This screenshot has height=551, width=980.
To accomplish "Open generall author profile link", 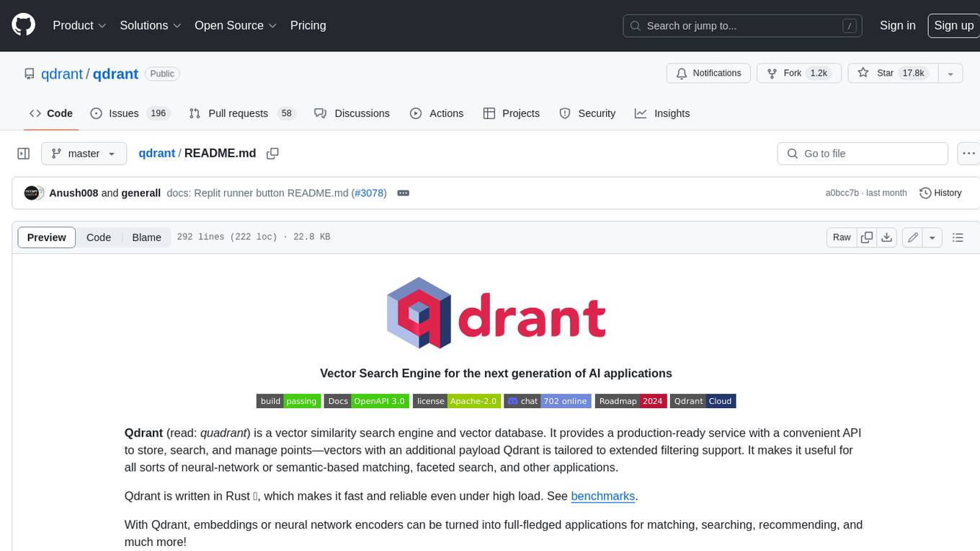I will pyautogui.click(x=141, y=193).
